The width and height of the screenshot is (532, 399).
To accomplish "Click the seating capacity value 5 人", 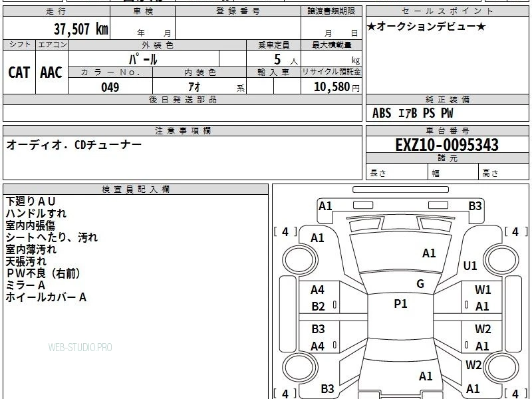I will tap(286, 60).
